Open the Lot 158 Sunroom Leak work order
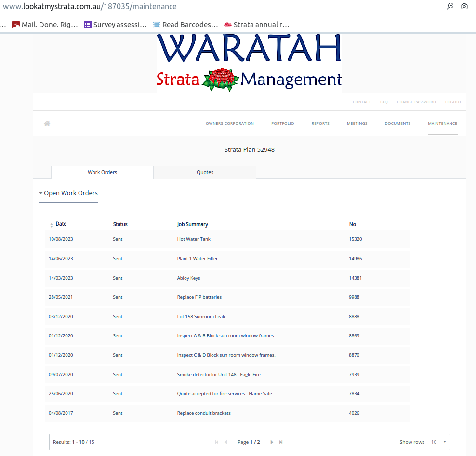 (201, 317)
